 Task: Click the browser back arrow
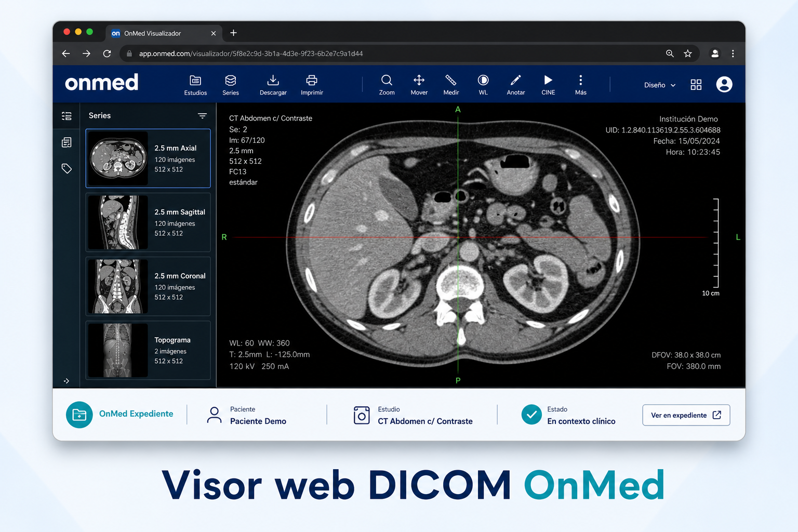click(66, 54)
